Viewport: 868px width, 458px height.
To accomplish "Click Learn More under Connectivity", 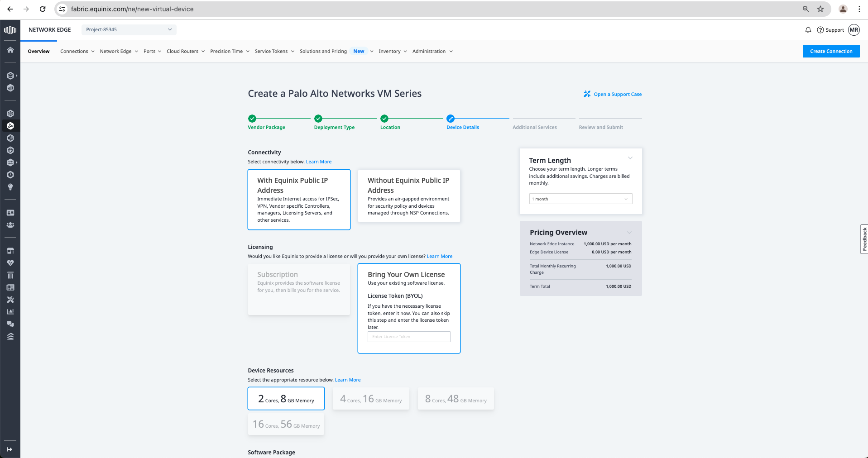I will pos(319,162).
